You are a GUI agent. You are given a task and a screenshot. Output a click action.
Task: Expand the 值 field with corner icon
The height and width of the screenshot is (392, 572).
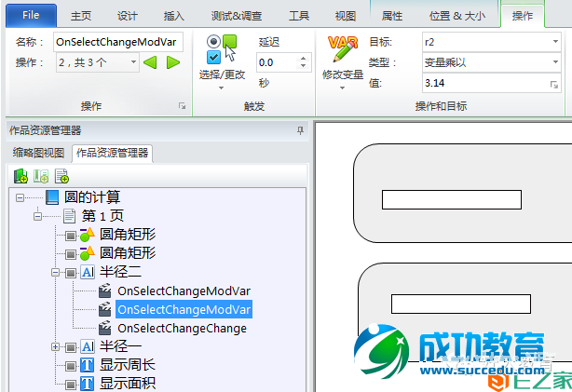coord(554,85)
